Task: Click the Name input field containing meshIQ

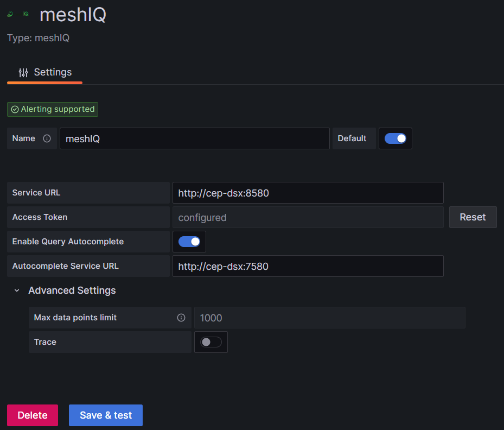Action: pos(195,138)
